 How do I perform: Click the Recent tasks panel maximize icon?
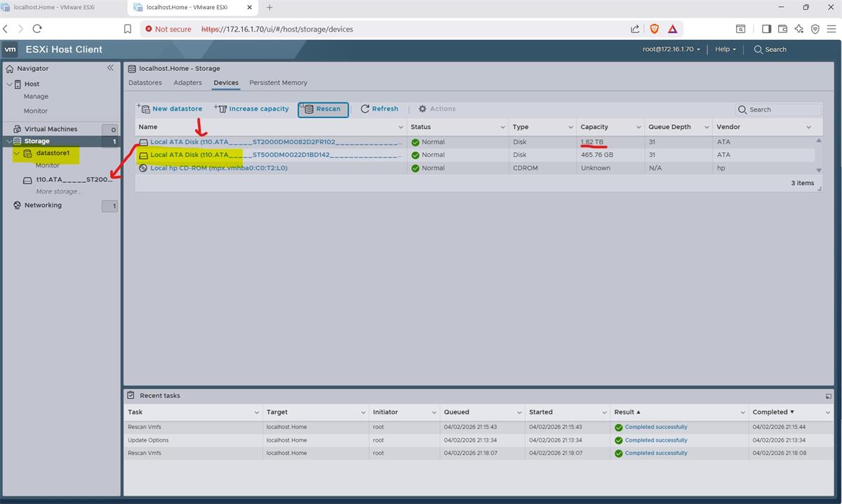829,396
